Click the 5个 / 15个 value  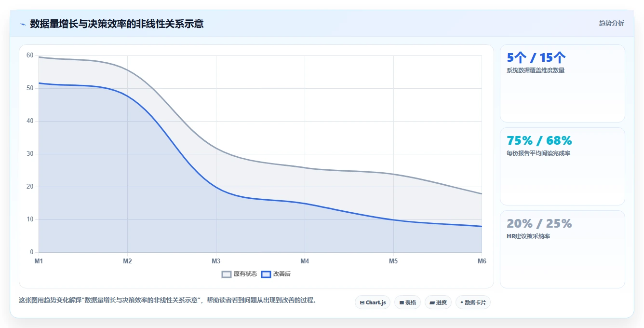click(x=536, y=58)
